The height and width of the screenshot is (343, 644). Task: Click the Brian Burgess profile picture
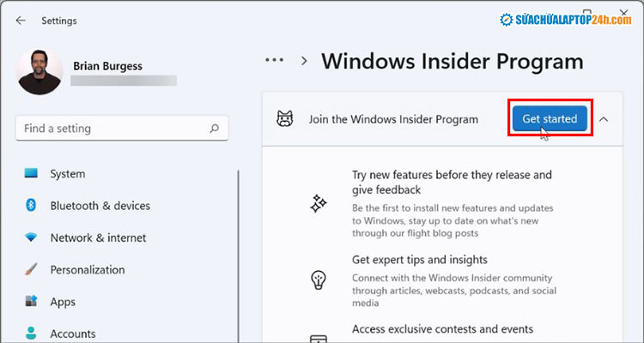point(39,72)
